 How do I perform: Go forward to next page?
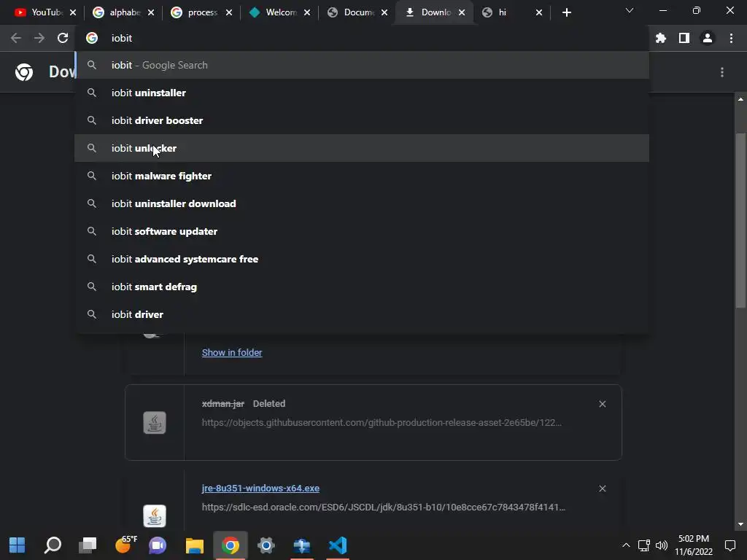39,38
